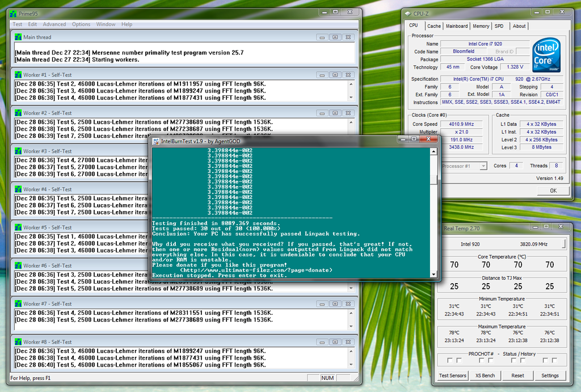This screenshot has height=392, width=581.
Task: Click the 'For Help, press F1' status text
Action: coord(31,378)
